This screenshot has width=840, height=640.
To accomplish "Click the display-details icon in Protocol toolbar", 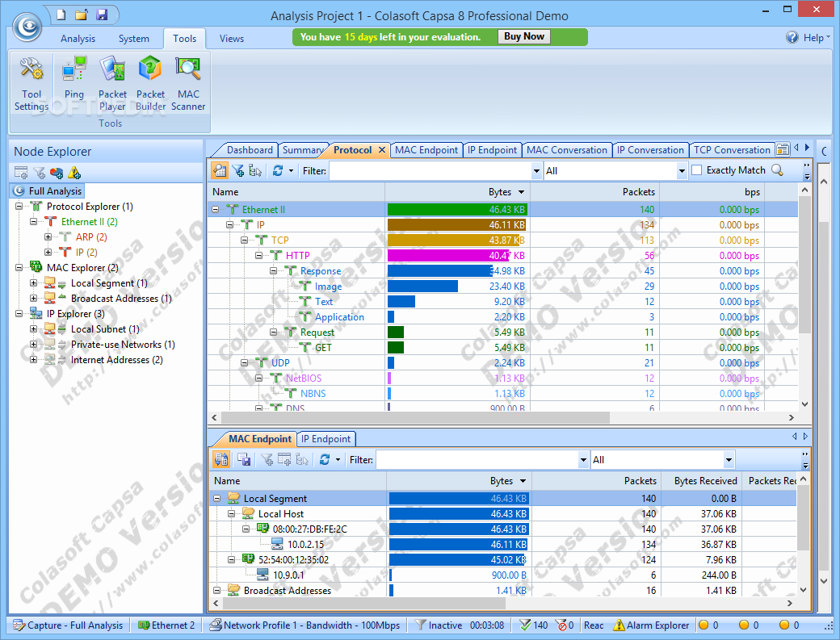I will [220, 171].
